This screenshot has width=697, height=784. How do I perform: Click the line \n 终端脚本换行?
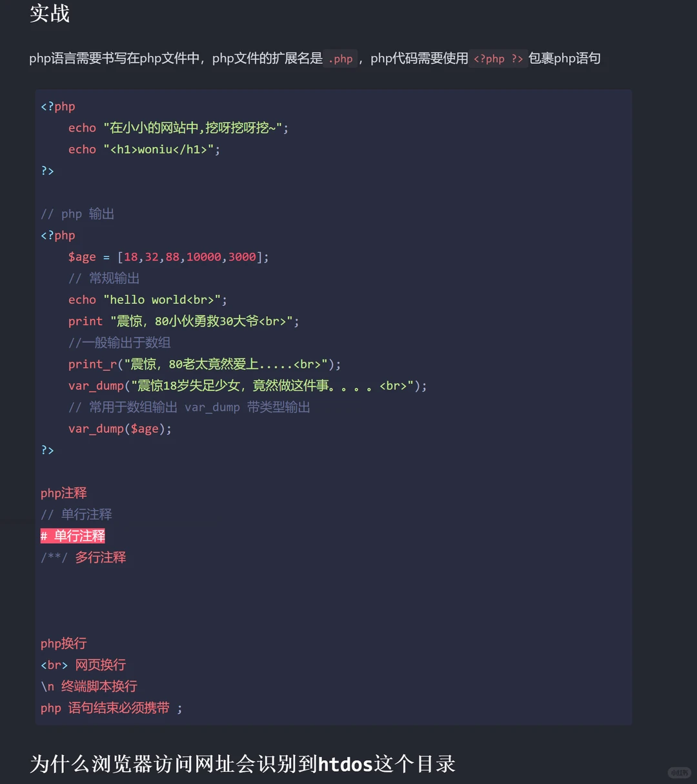pyautogui.click(x=89, y=686)
